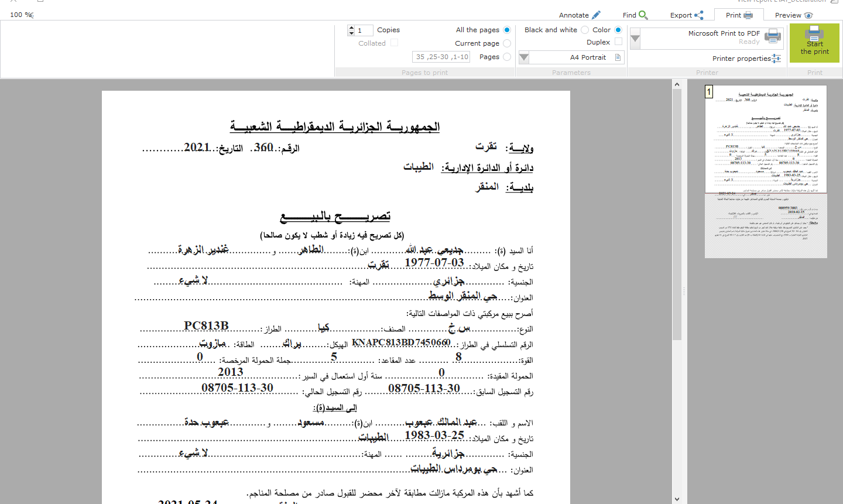Click the Find magnifier icon
This screenshot has width=843, height=504.
[643, 15]
